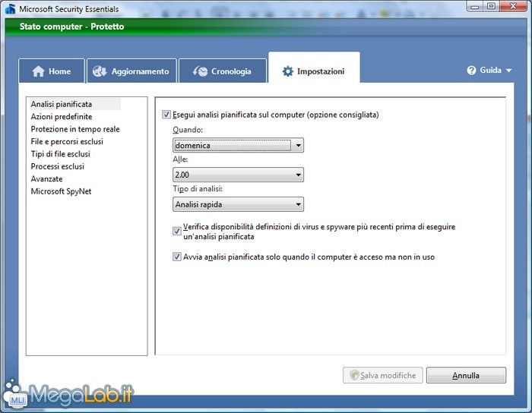
Task: Switch to the Cronologia tab
Action: click(222, 71)
